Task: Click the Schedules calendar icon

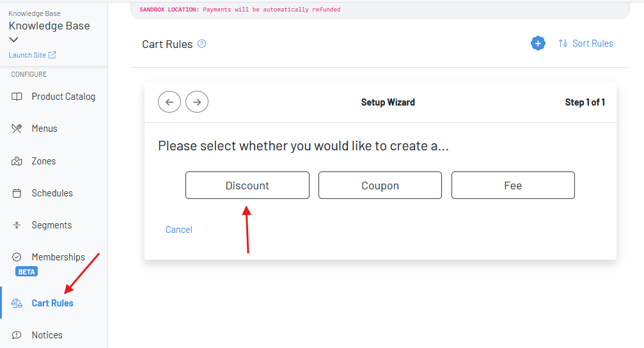Action: point(17,193)
